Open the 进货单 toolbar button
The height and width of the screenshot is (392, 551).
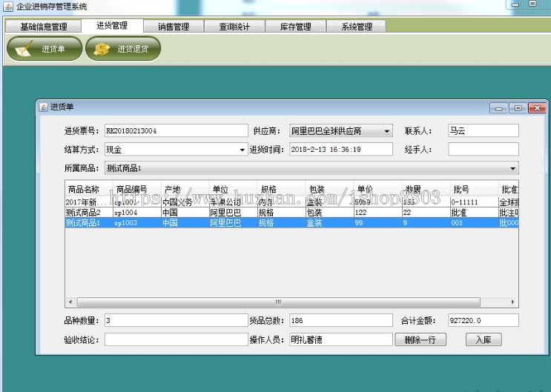pos(44,48)
